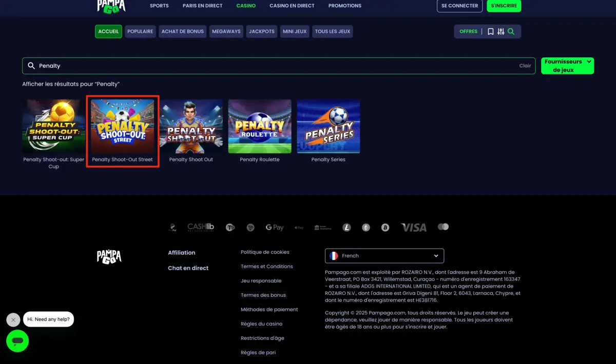Click the Bank Transfer logo
The width and height of the screenshot is (616, 364).
323,227
